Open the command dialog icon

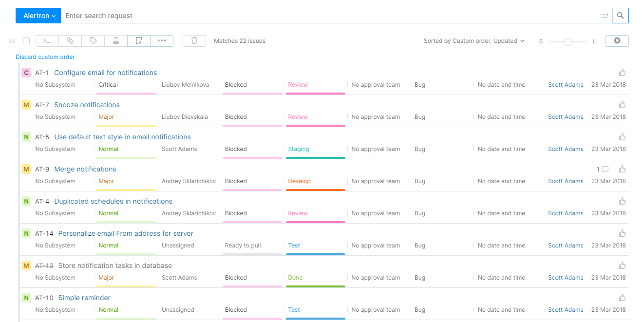coord(47,41)
